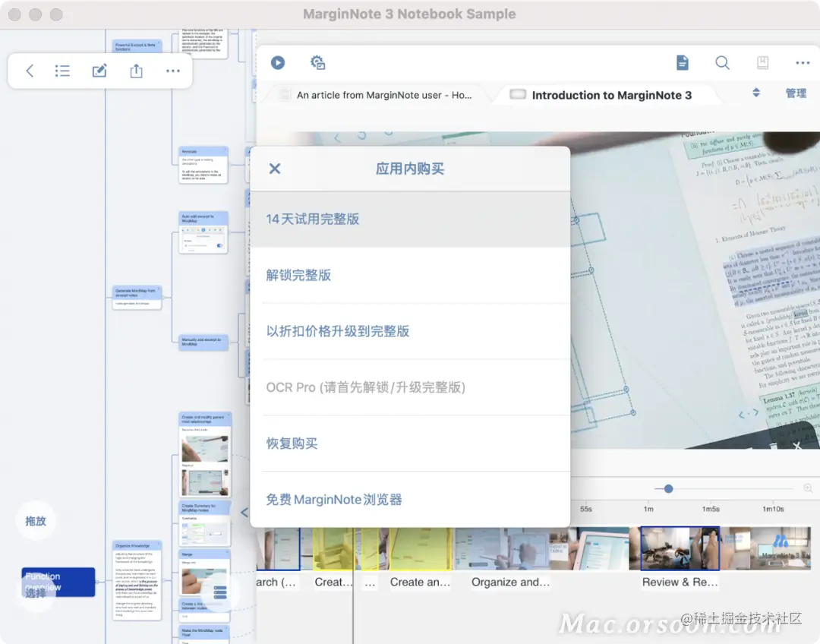Select the Merge mindmap node
The width and height of the screenshot is (820, 644).
point(204,573)
